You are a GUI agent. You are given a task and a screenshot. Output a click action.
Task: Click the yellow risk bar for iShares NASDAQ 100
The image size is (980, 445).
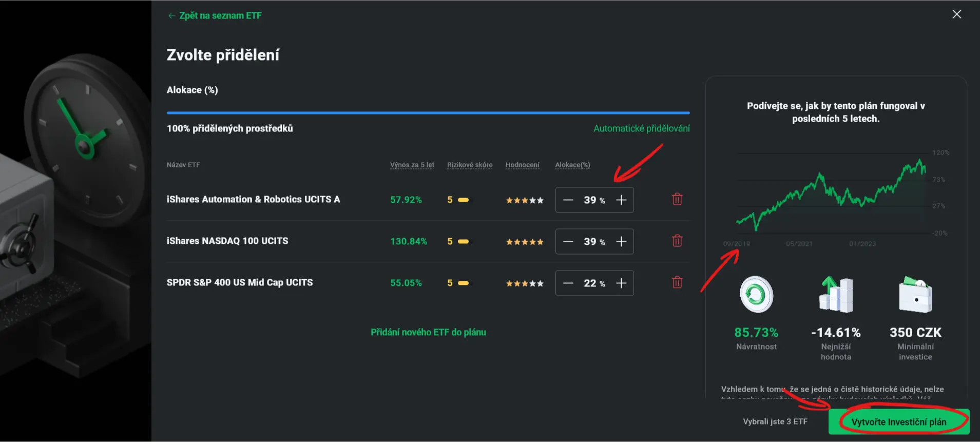pyautogui.click(x=463, y=241)
